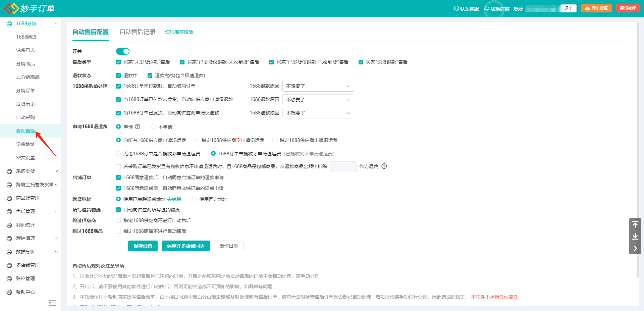The image size is (644, 311).
Task: Click the help icon beside 申请 radio
Action: (x=138, y=126)
